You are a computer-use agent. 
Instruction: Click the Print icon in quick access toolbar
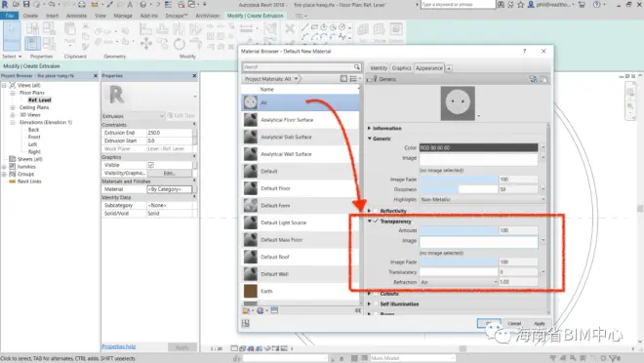pyautogui.click(x=82, y=5)
